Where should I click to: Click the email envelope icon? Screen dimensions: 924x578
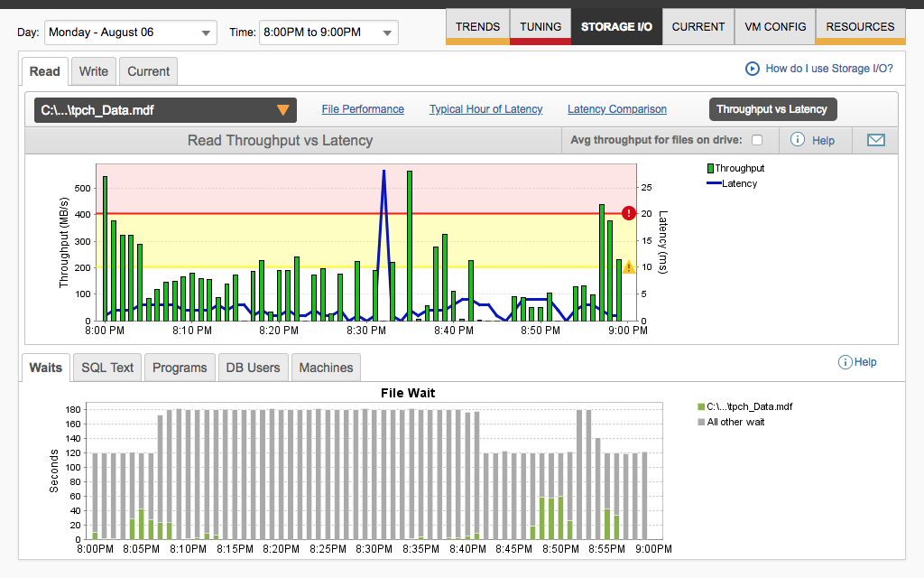click(x=875, y=140)
